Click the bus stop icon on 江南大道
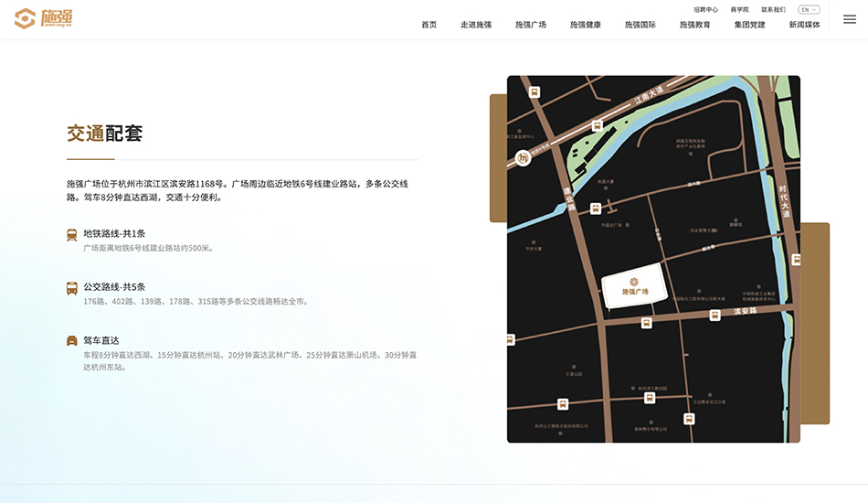The height and width of the screenshot is (503, 868). pos(597,126)
